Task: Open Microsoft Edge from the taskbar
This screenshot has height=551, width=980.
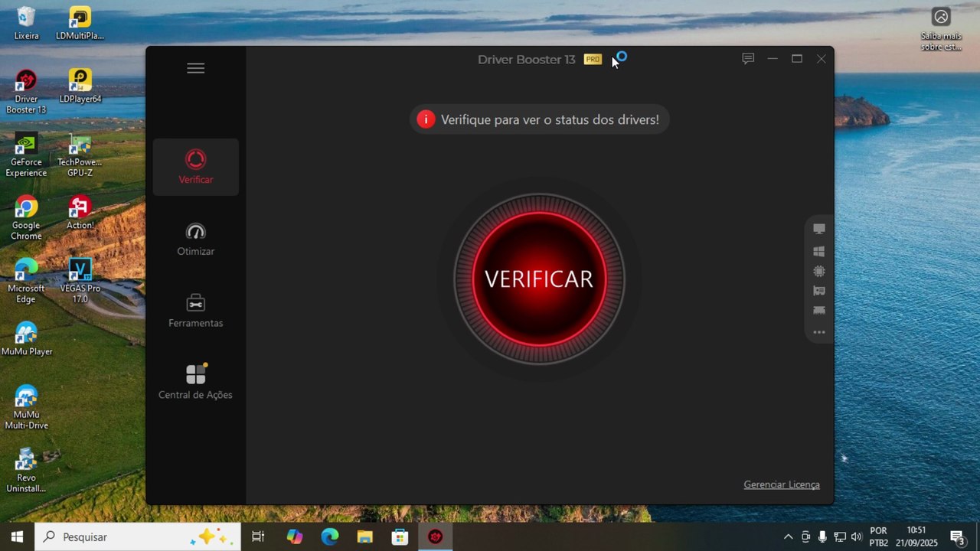Action: click(x=329, y=536)
